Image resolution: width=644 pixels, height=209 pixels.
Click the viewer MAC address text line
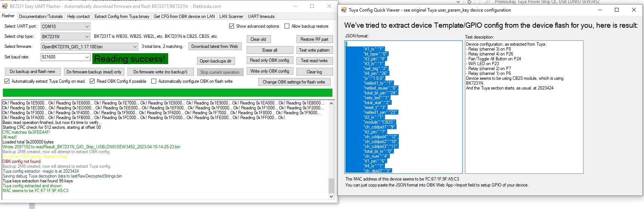[x=402, y=179]
